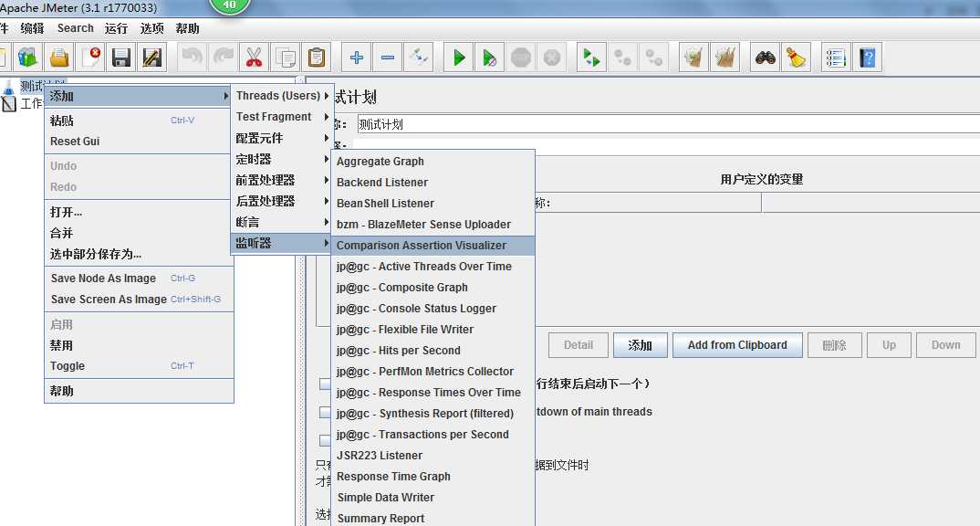Start the test with green play icon
The image size is (980, 526).
[459, 58]
